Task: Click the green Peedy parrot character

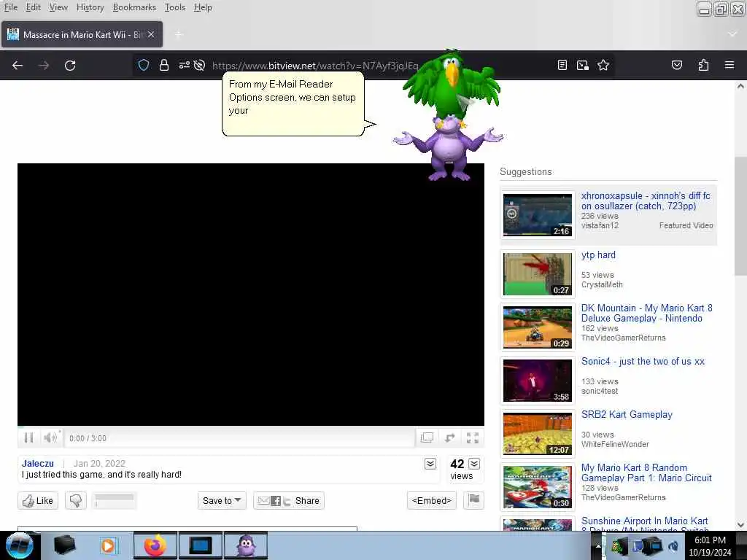Action: (x=451, y=83)
